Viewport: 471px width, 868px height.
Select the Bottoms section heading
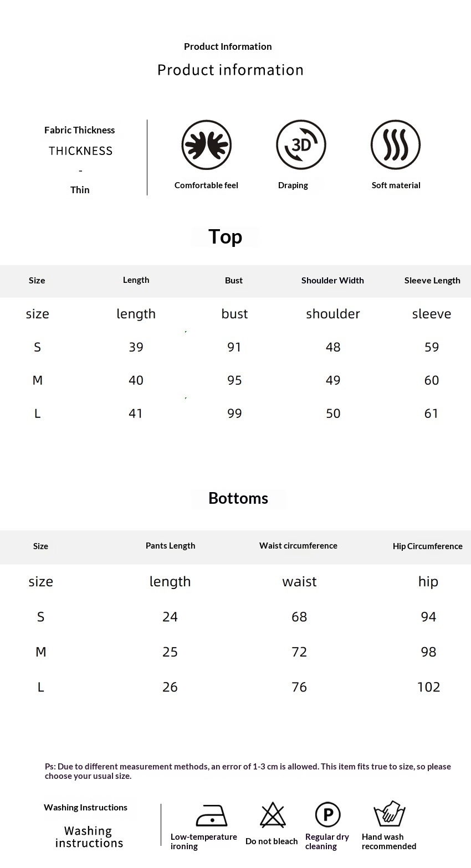238,498
